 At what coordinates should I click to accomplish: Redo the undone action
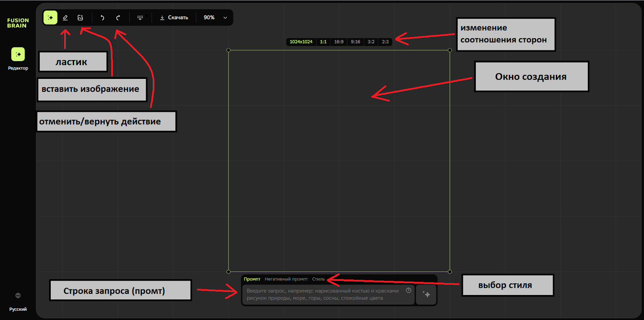(118, 18)
